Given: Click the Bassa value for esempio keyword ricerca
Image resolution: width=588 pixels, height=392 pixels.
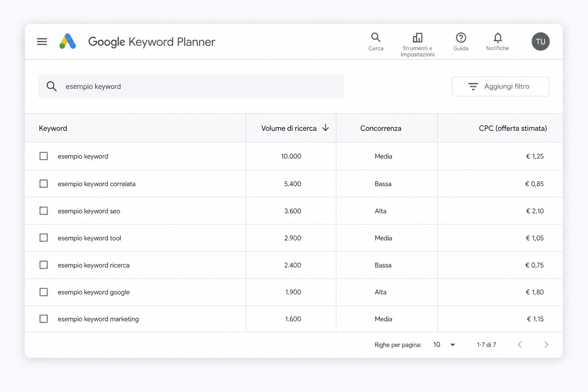Looking at the screenshot, I should point(383,265).
